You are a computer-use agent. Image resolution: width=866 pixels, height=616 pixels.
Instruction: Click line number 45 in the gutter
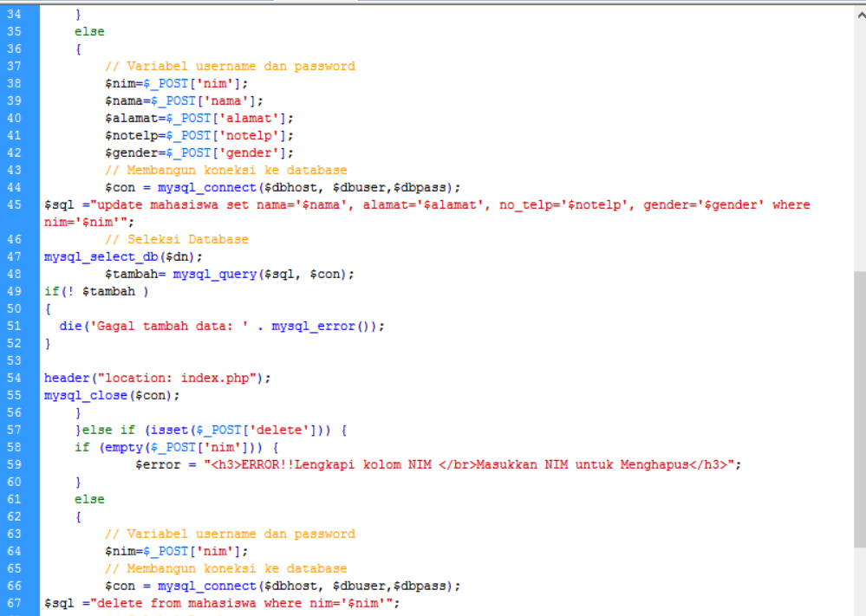[15, 204]
